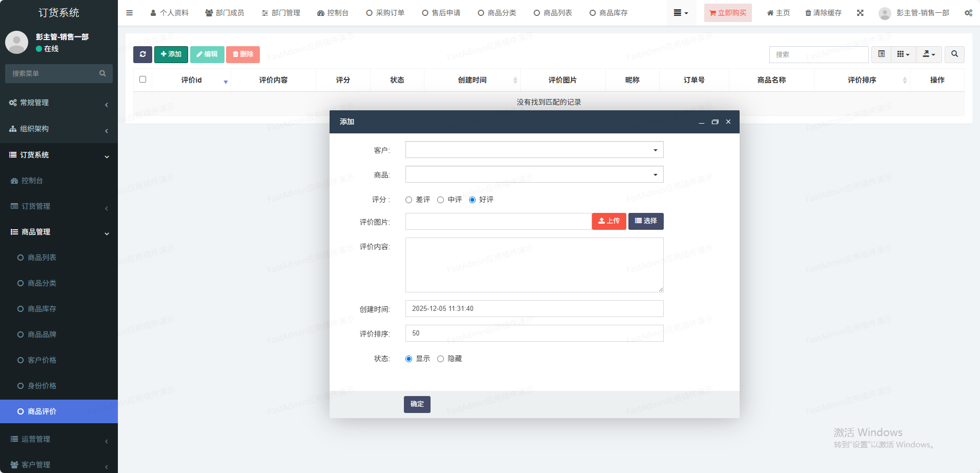
Task: Select the 差评 rating radio button
Action: point(409,200)
